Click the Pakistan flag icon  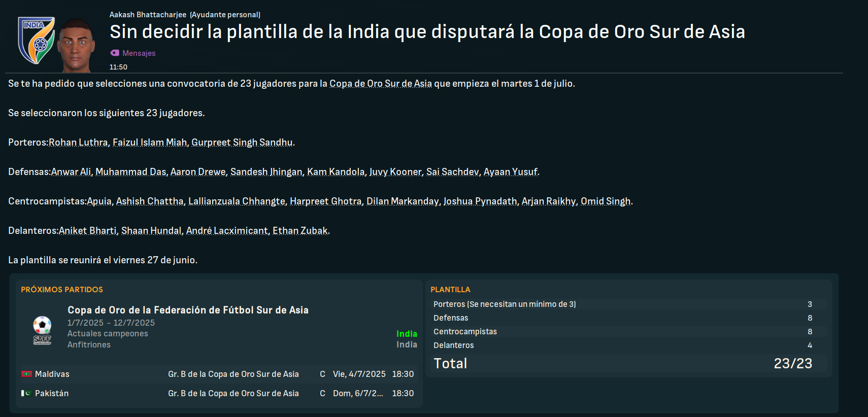pos(26,393)
